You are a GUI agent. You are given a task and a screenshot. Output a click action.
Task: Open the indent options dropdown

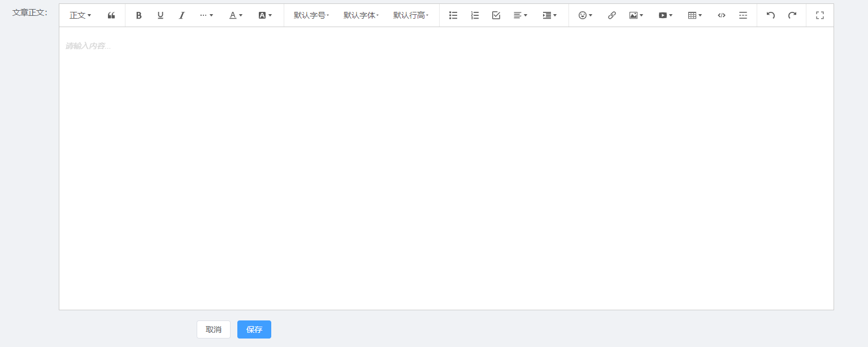pyautogui.click(x=550, y=15)
